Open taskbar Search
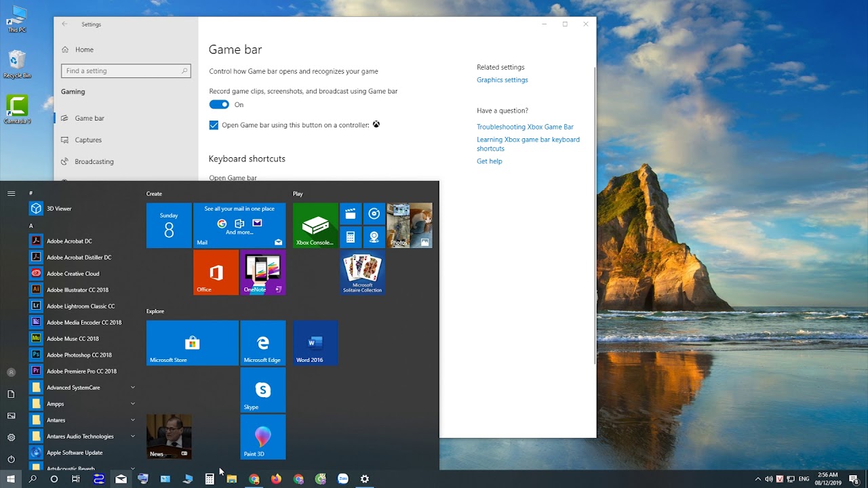The image size is (868, 488). [x=33, y=479]
